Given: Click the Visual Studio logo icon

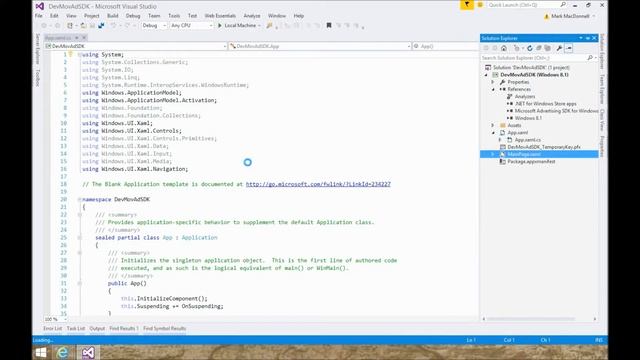Looking at the screenshot, I should 40,6.
